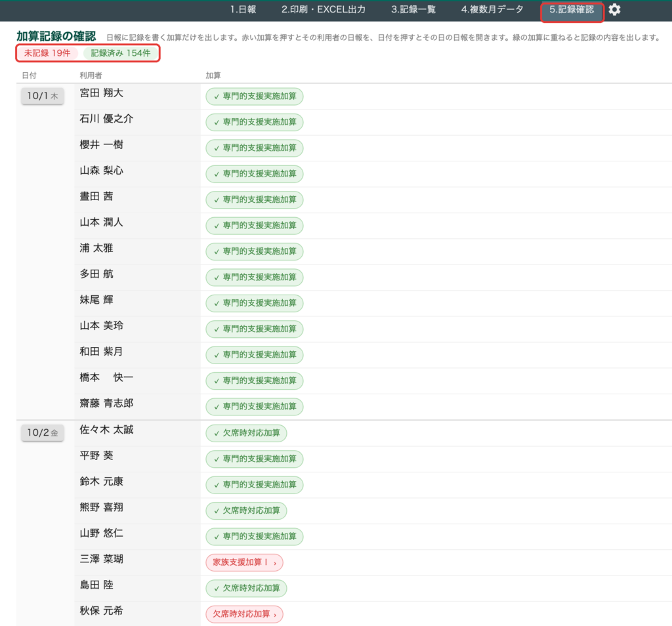
Task: Click the 加算記録の確認 page heading
Action: click(x=56, y=37)
